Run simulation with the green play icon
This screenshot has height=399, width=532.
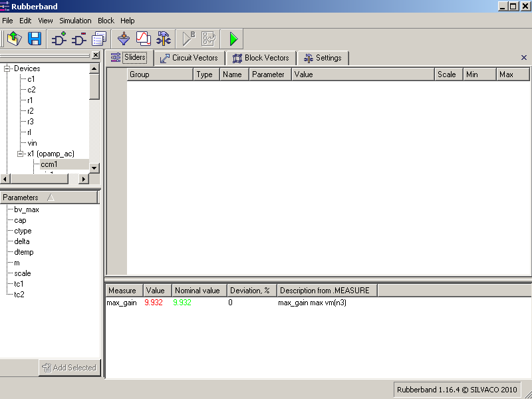pyautogui.click(x=233, y=39)
